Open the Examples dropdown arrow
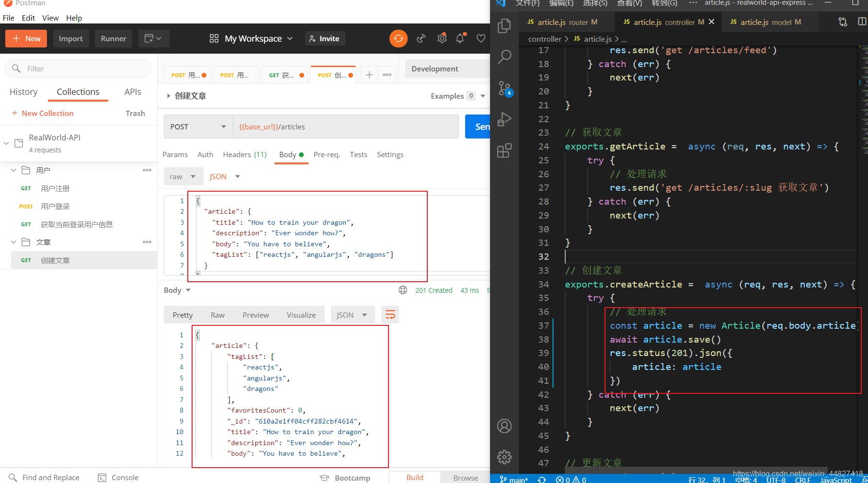 [483, 96]
